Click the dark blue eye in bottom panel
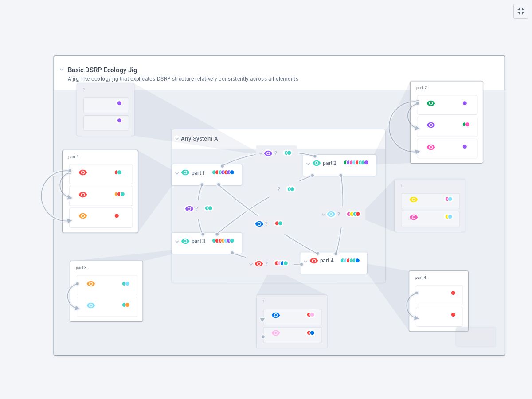Screen dimensions: 532x399 pos(276,315)
